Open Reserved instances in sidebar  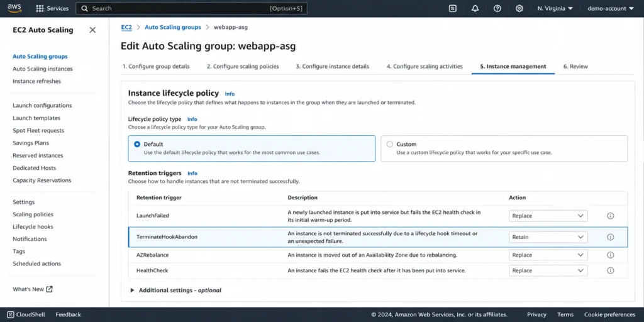pyautogui.click(x=38, y=156)
